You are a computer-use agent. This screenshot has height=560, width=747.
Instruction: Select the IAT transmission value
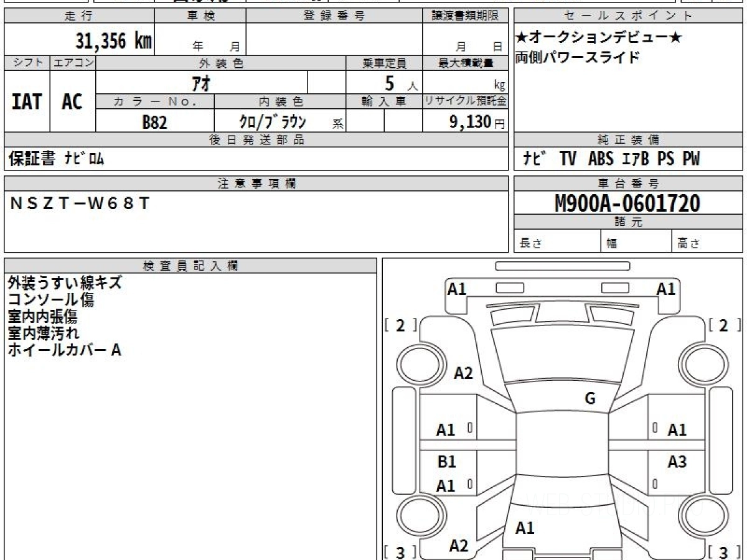click(27, 101)
